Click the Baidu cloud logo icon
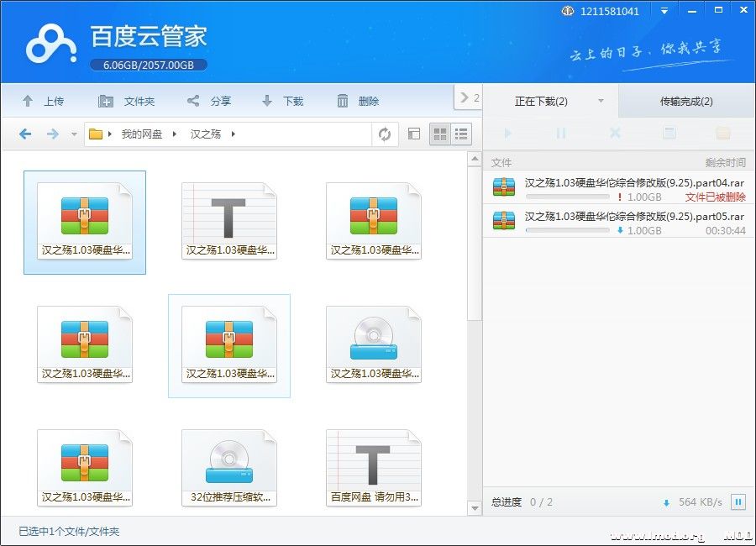 (50, 44)
